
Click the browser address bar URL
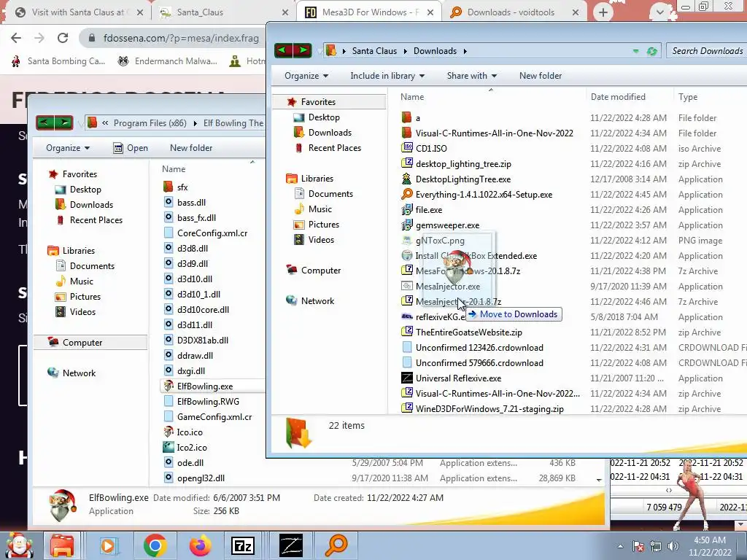(x=181, y=38)
